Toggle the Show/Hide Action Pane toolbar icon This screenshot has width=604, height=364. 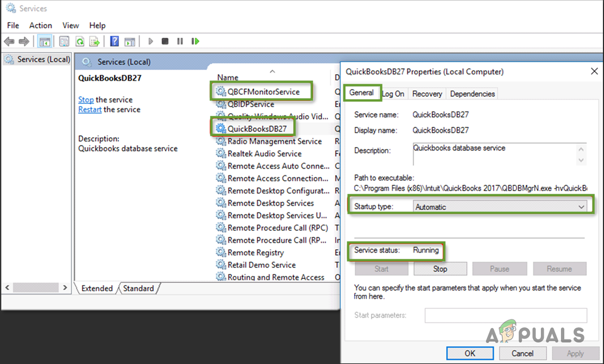point(130,42)
